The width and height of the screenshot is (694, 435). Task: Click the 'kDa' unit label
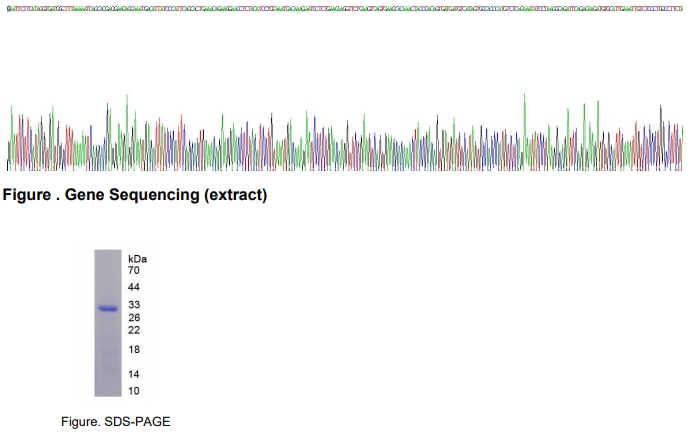137,258
